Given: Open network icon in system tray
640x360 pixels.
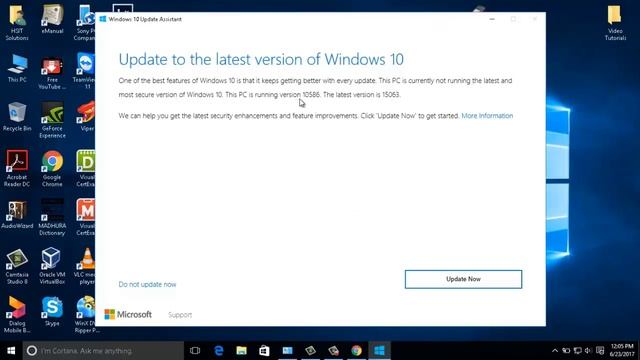Looking at the screenshot, I should click(577, 351).
